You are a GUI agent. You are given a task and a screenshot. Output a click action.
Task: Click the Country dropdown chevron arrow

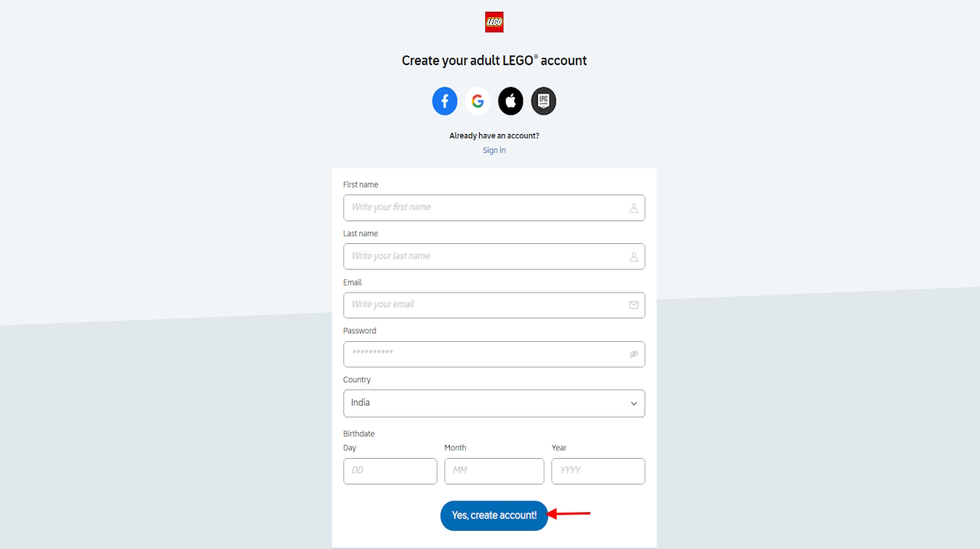coord(633,404)
